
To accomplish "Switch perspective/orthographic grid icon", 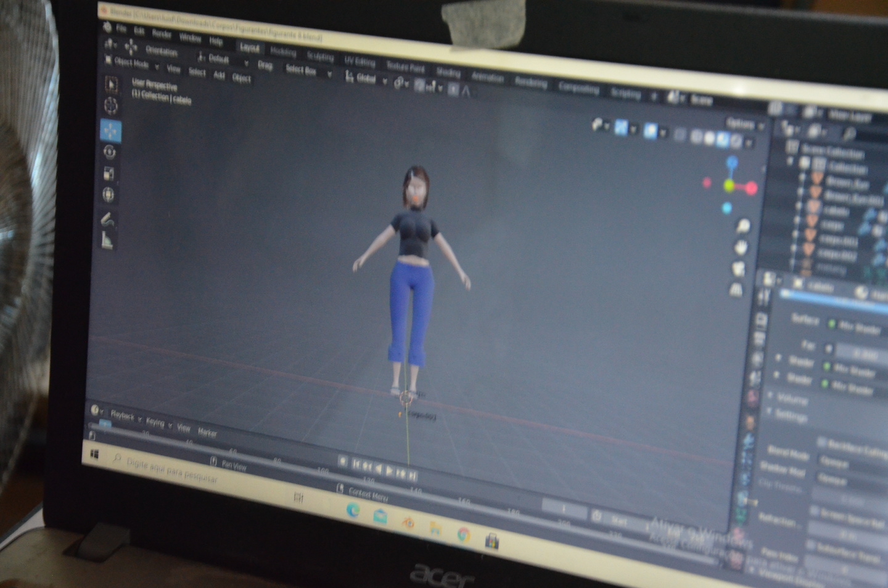I will point(736,289).
